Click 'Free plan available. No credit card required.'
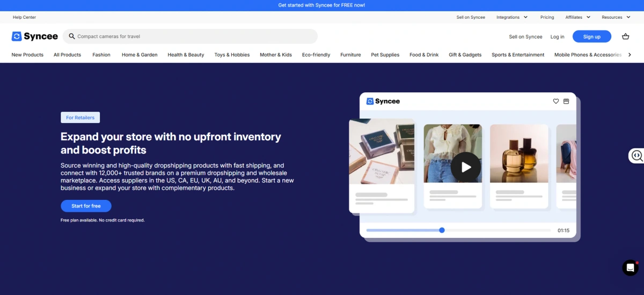The height and width of the screenshot is (295, 644). (103, 220)
